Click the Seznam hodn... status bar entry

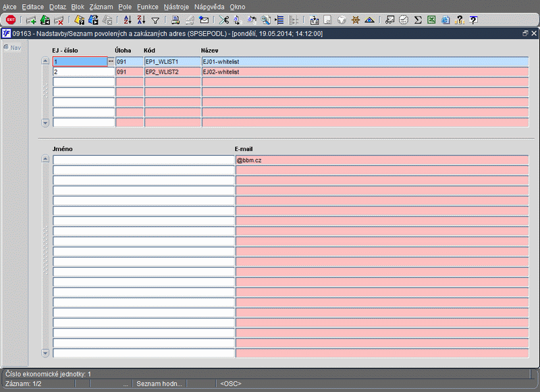(x=159, y=383)
